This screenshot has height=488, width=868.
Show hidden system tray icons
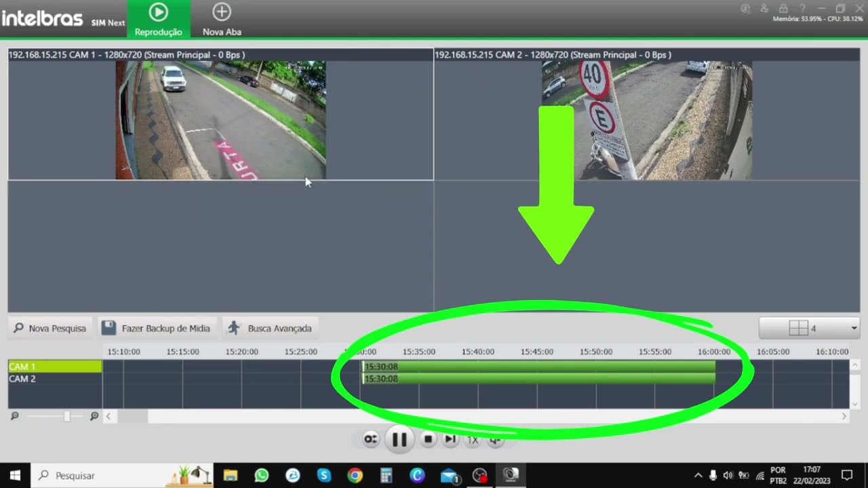coord(698,475)
